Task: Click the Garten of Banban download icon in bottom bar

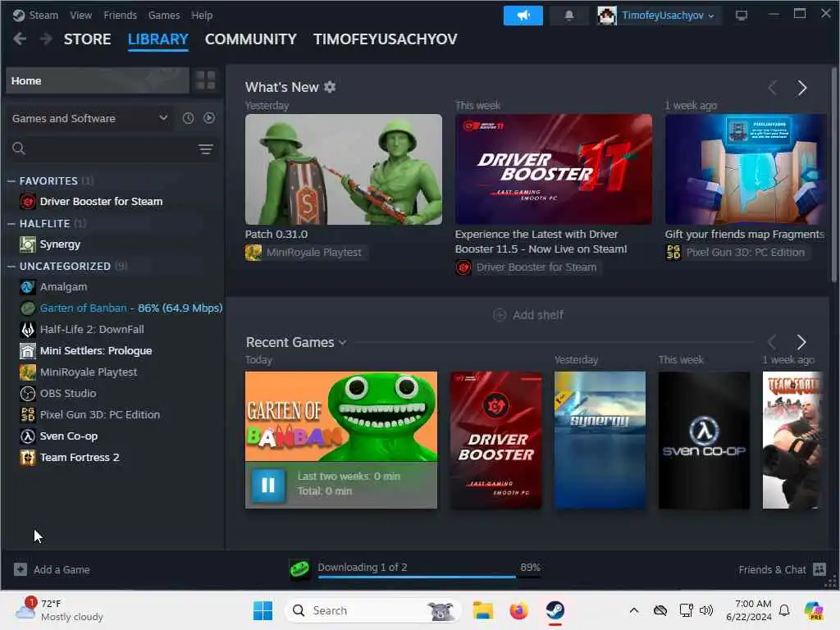Action: click(299, 569)
